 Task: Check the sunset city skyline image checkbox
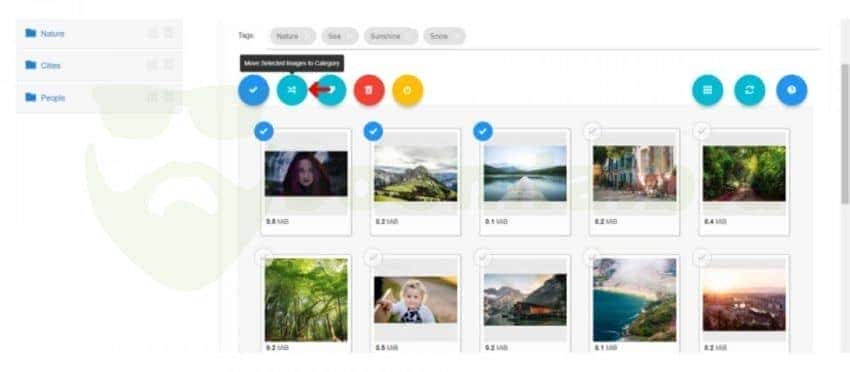click(x=702, y=258)
